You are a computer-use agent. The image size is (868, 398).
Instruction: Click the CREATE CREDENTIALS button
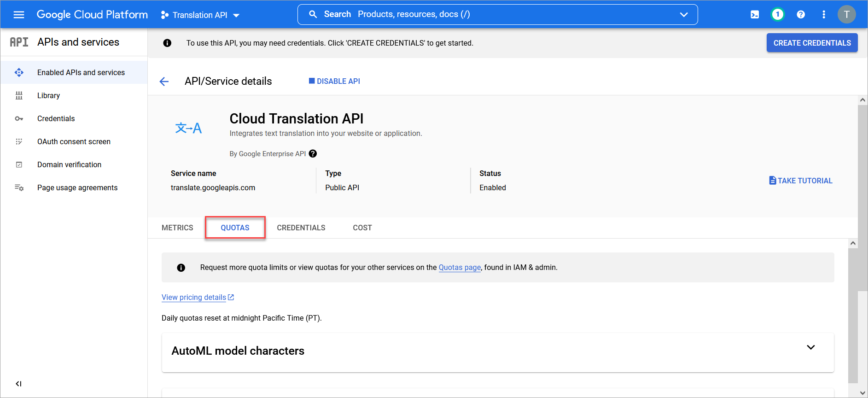tap(812, 43)
